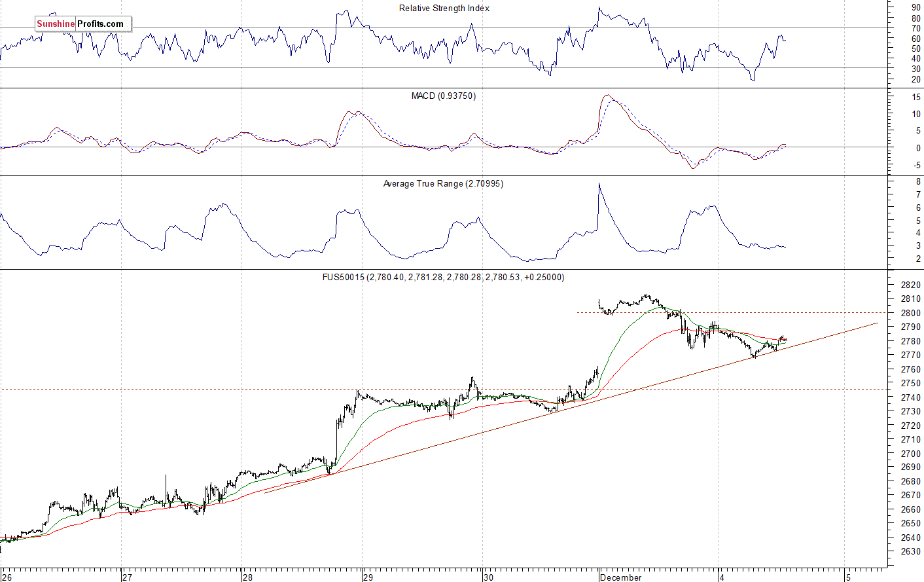Click the 2800 price axis label
The height and width of the screenshot is (582, 924).
pos(911,313)
